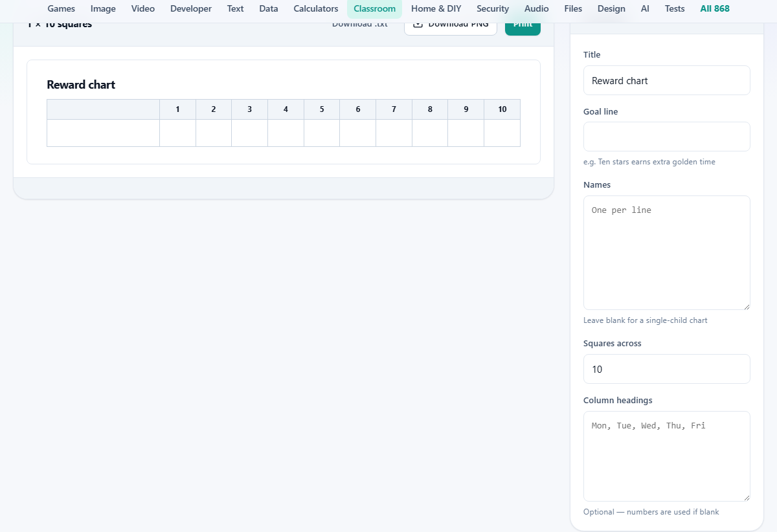Click column header "1" in the chart
This screenshot has width=777, height=532.
(x=177, y=109)
